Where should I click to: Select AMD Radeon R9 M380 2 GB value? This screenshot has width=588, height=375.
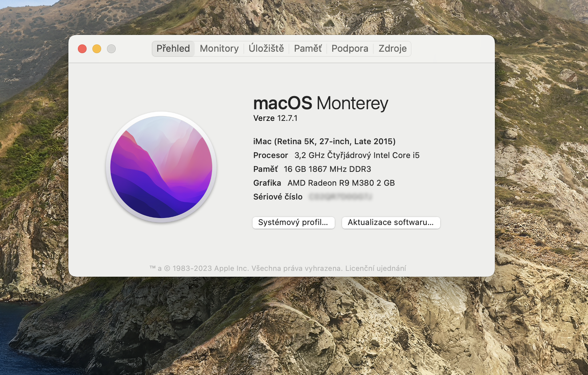(341, 183)
